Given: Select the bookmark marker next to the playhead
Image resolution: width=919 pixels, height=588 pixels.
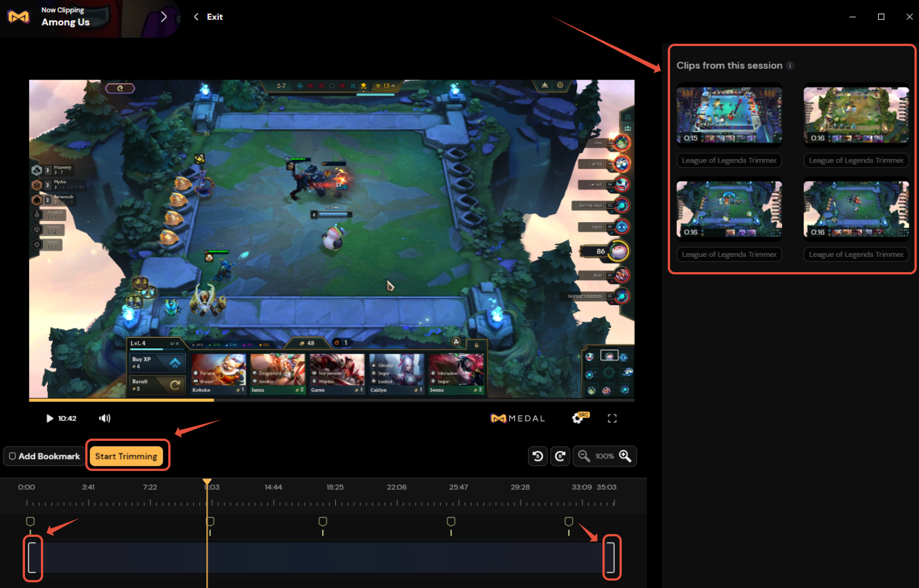Looking at the screenshot, I should pos(210,522).
